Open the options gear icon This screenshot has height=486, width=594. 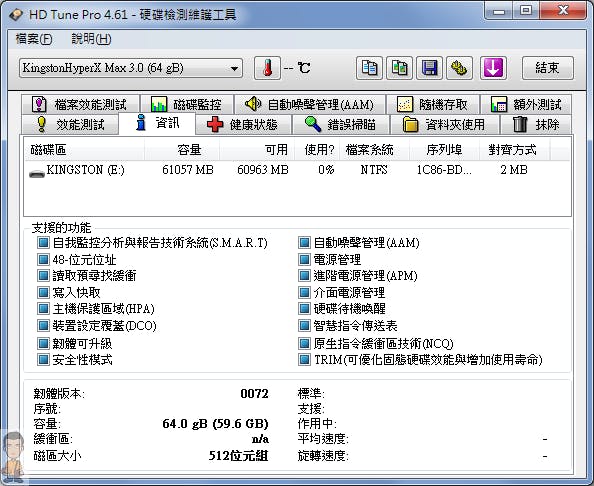coord(459,68)
